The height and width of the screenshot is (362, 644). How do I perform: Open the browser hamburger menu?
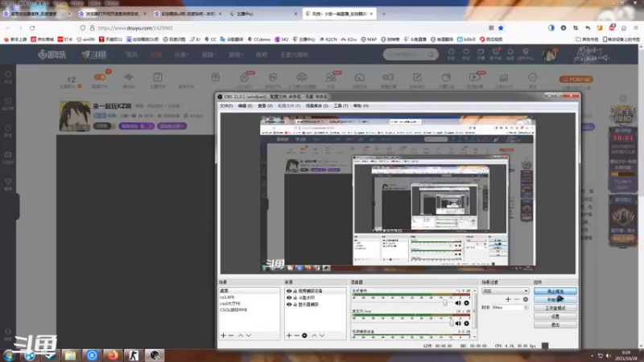[636, 28]
